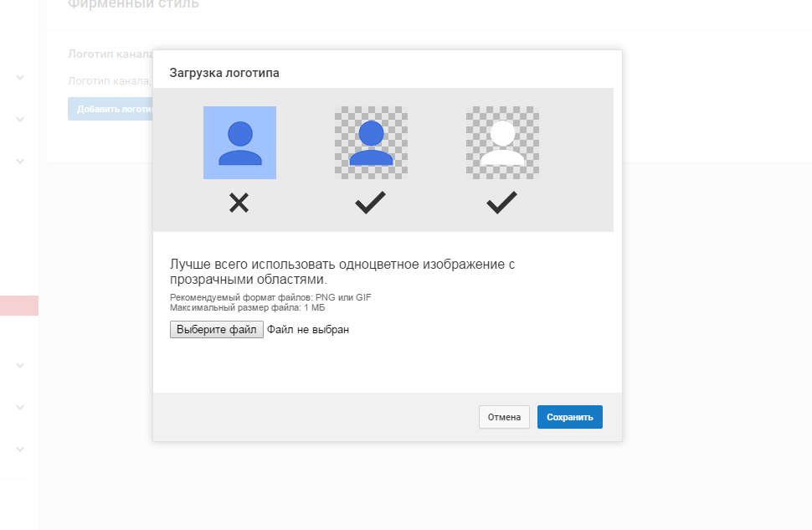Select the red highlighted sidebar item
812x530 pixels.
[18, 306]
